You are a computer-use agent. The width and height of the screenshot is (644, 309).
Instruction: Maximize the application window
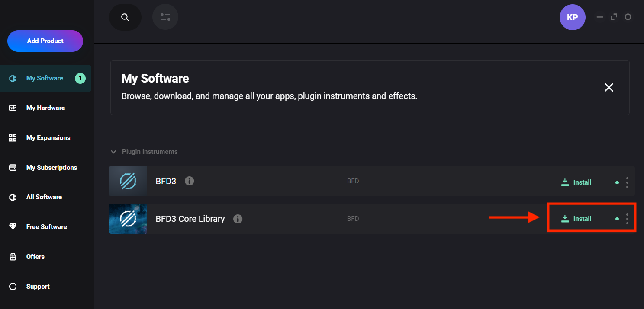pyautogui.click(x=614, y=17)
